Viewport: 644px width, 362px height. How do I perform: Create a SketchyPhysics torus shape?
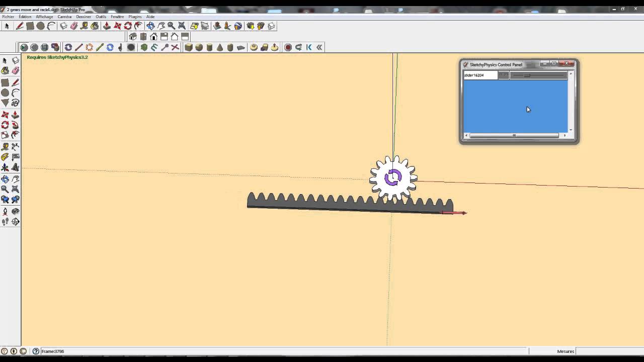click(254, 47)
